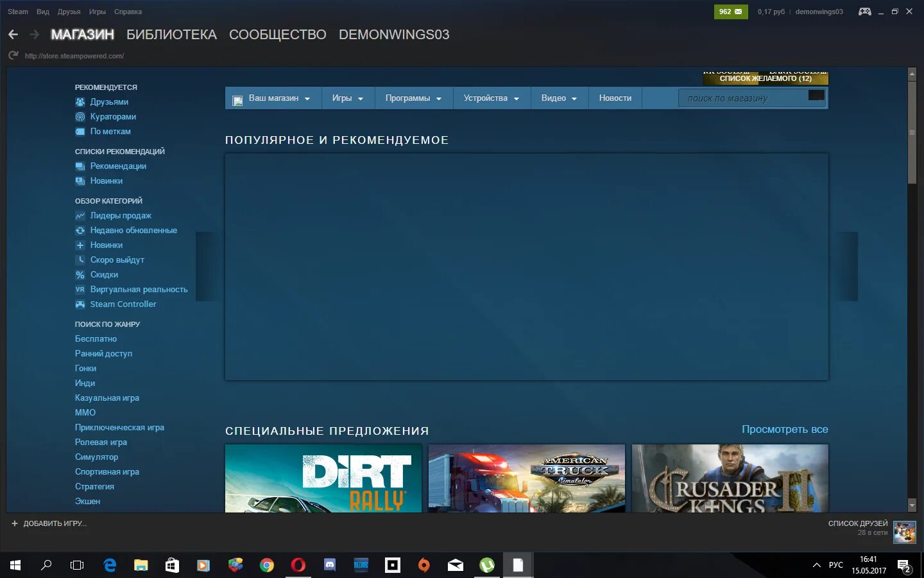Open the 962 notifications envelope indicator
Viewport: 924px width, 578px height.
731,12
